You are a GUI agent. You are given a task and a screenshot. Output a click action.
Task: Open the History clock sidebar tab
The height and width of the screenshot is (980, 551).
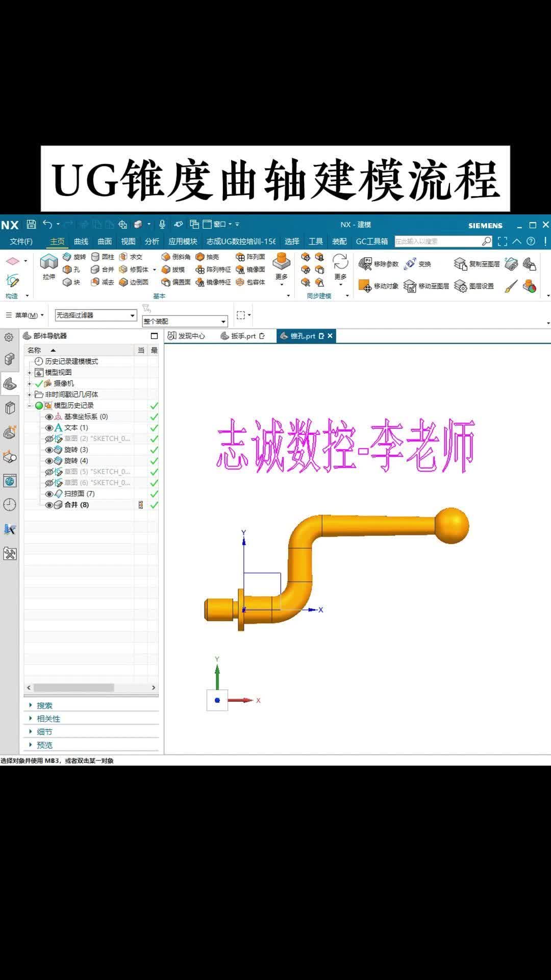pos(10,505)
